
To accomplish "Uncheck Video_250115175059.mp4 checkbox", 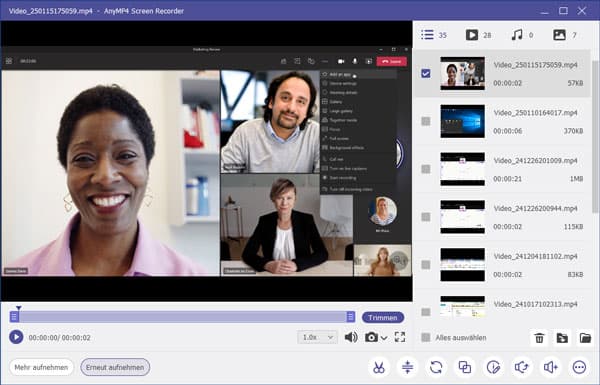I will click(426, 73).
